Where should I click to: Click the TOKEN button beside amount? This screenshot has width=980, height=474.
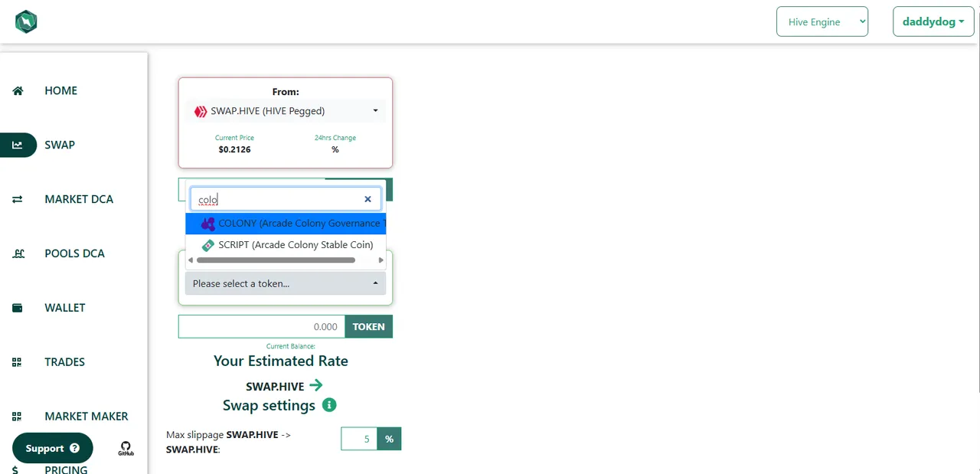tap(369, 326)
